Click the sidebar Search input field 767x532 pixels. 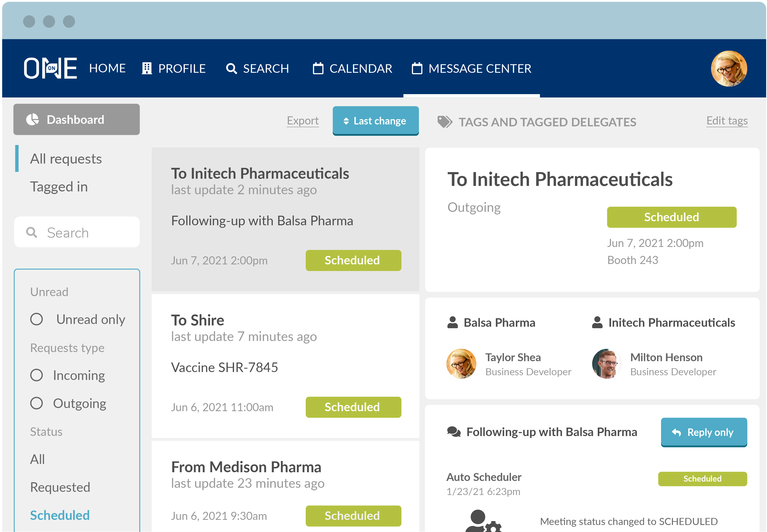[83, 232]
